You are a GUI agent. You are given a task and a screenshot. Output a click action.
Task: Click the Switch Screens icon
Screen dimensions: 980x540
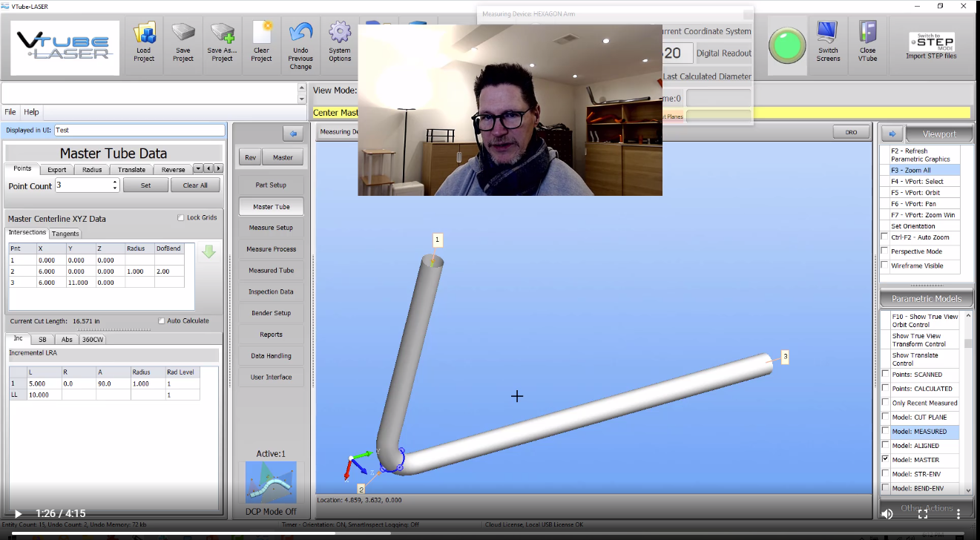point(828,35)
